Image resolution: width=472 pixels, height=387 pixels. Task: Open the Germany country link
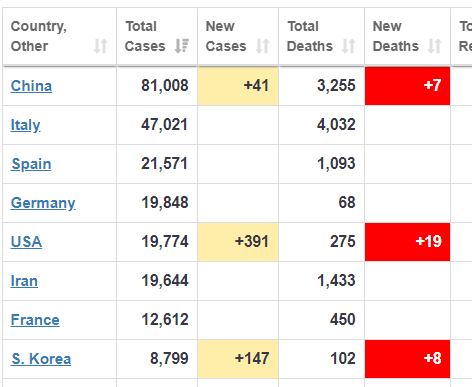coord(43,203)
